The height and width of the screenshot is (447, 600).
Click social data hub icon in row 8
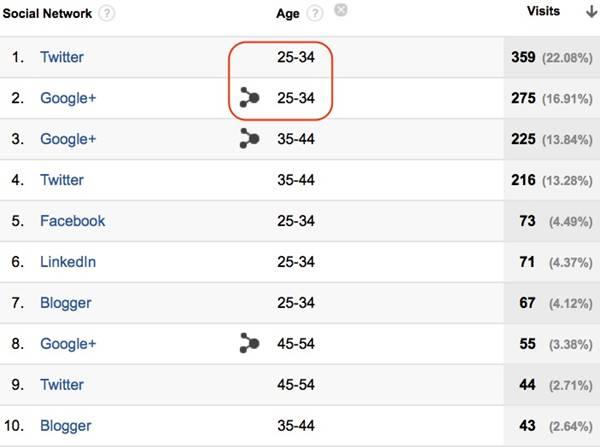249,343
